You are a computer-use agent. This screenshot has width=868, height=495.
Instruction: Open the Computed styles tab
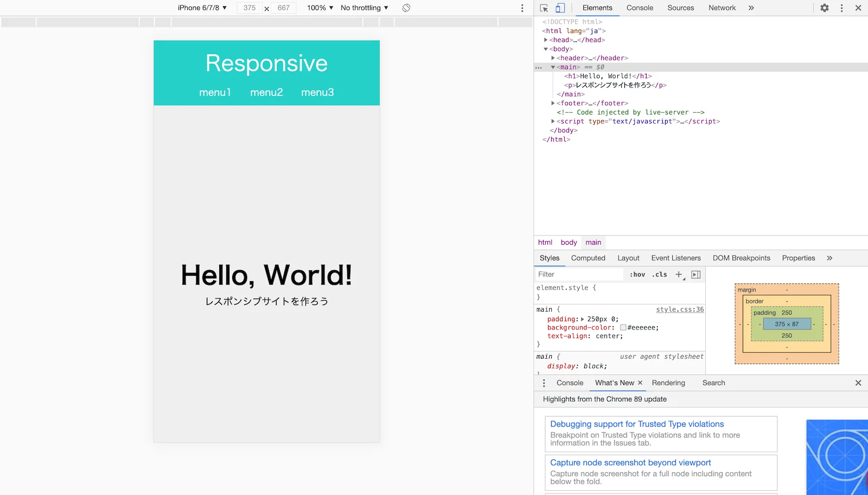pyautogui.click(x=588, y=258)
